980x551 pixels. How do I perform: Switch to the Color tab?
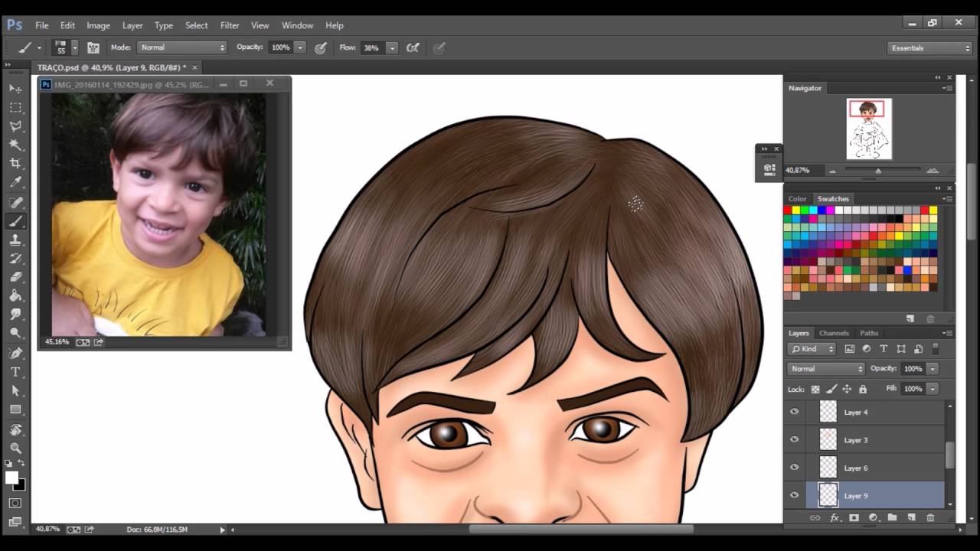798,199
